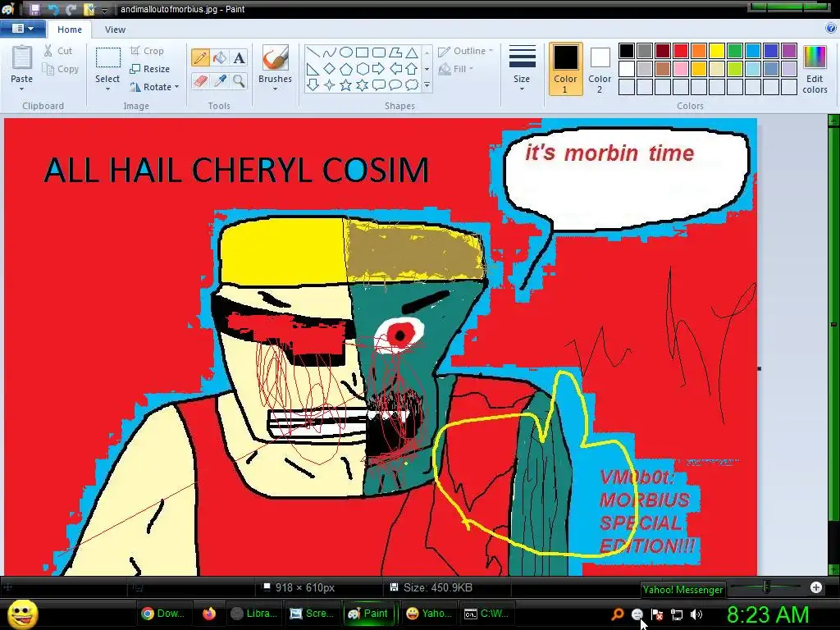Image resolution: width=840 pixels, height=630 pixels.
Task: Open the shape Fill dropdown
Action: point(456,69)
